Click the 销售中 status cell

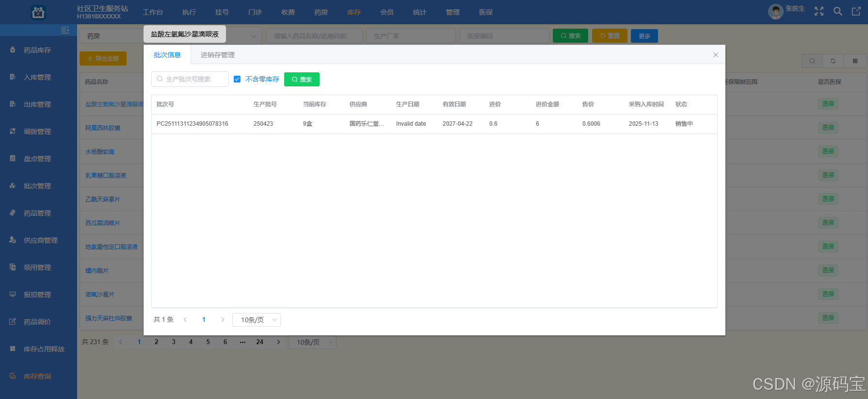pos(684,124)
